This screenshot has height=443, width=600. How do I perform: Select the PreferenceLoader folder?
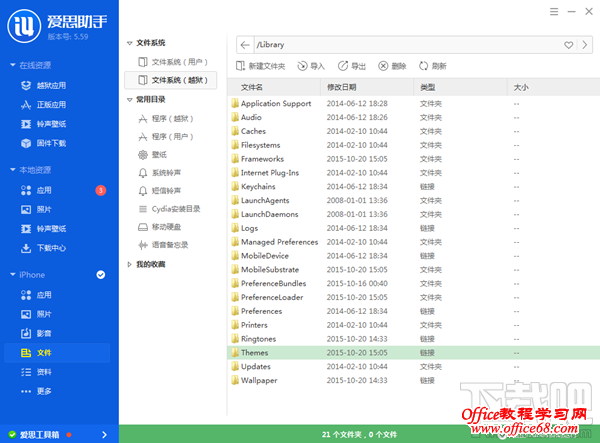(414, 297)
